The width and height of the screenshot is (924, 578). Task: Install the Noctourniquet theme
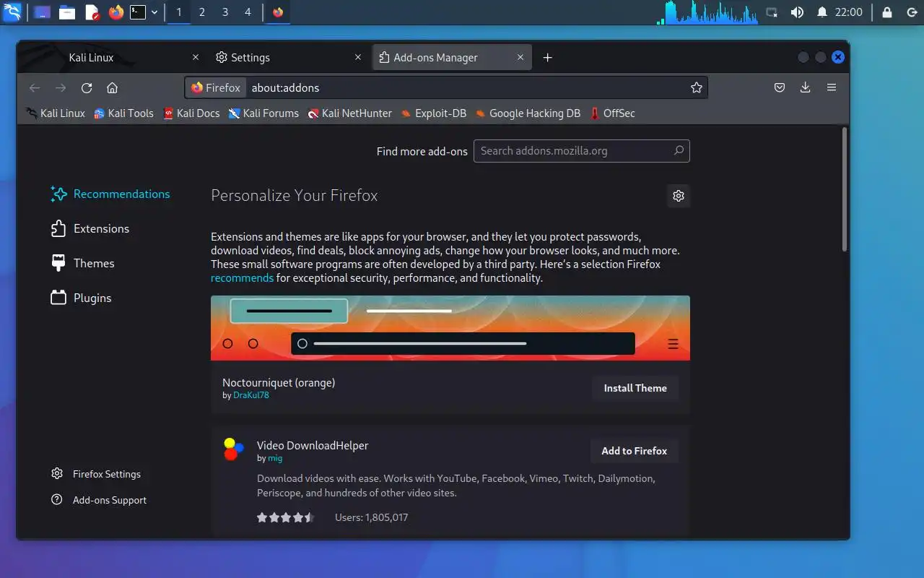pos(635,388)
